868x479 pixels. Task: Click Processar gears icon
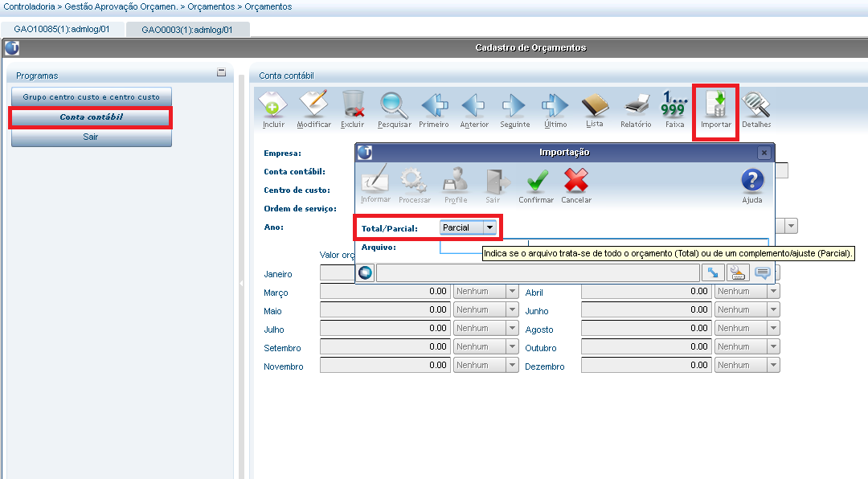[415, 186]
